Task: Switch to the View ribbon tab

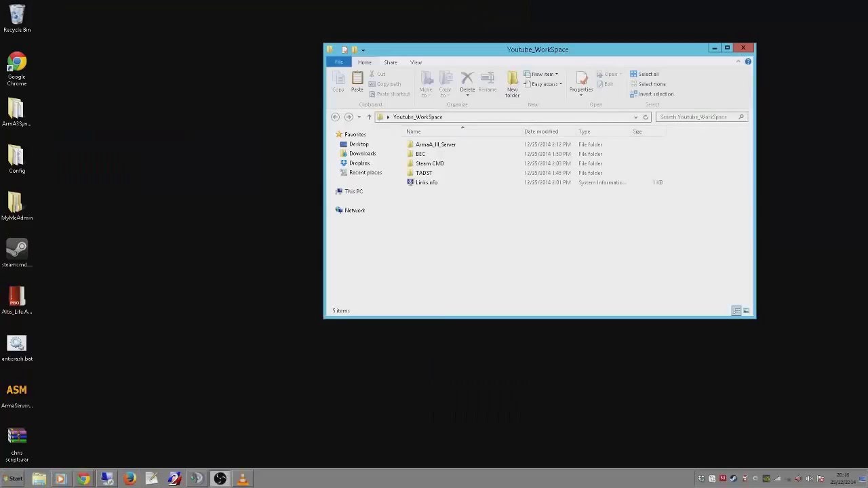Action: (416, 62)
